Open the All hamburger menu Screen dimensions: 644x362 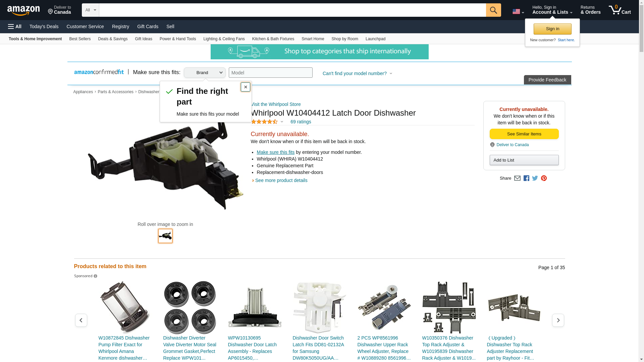[x=15, y=26]
